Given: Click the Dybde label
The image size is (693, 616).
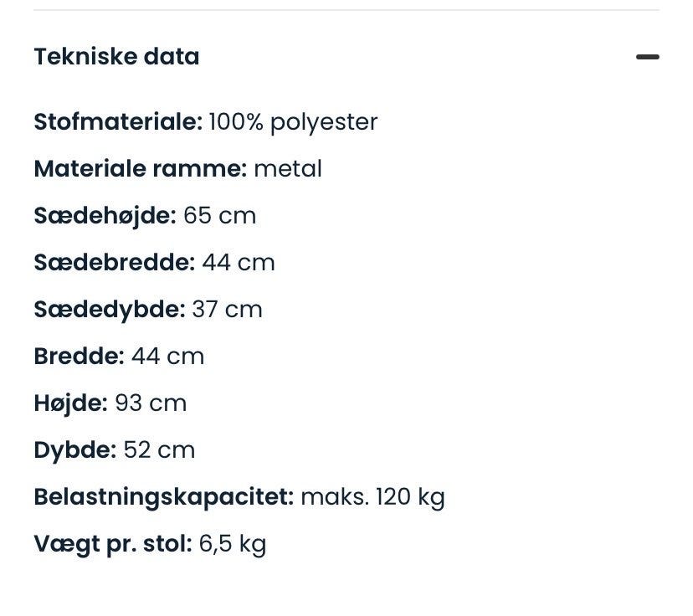Looking at the screenshot, I should (74, 450).
